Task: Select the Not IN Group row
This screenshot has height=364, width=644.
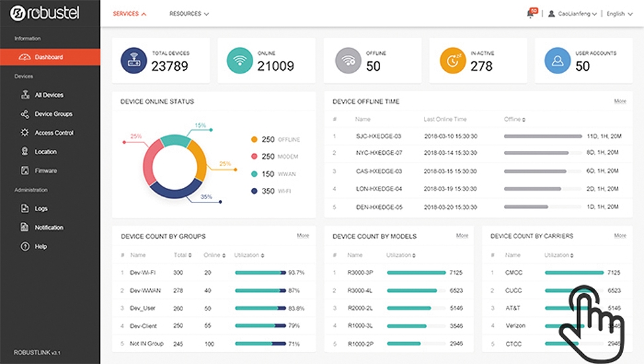Action: [x=214, y=343]
